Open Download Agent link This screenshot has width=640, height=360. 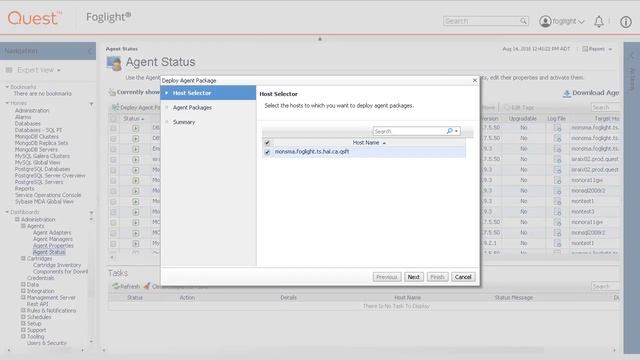[591, 93]
